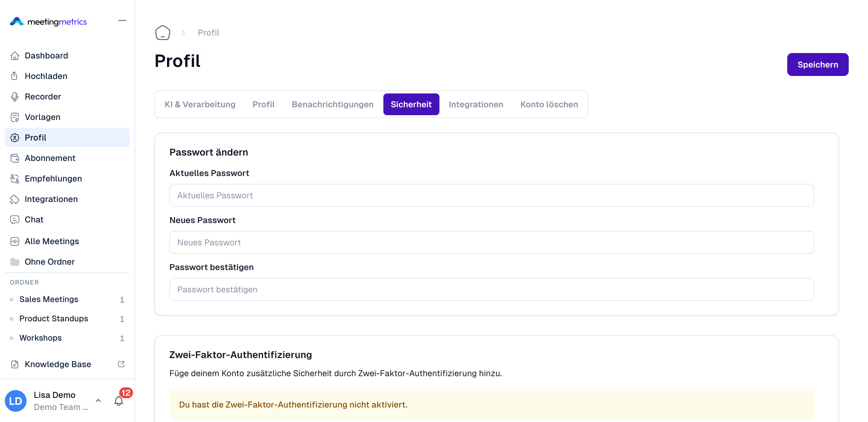Image resolution: width=868 pixels, height=422 pixels.
Task: Click the Profil gear icon in sidebar
Action: click(14, 137)
